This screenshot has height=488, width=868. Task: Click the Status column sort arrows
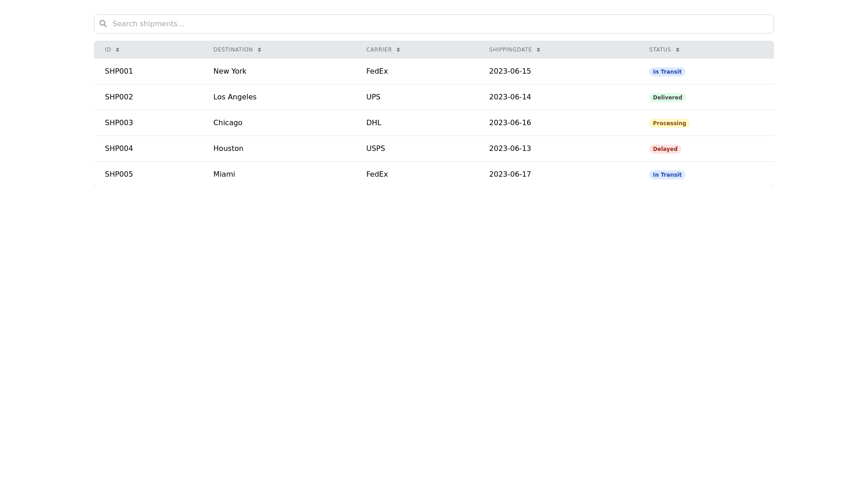[x=678, y=50]
